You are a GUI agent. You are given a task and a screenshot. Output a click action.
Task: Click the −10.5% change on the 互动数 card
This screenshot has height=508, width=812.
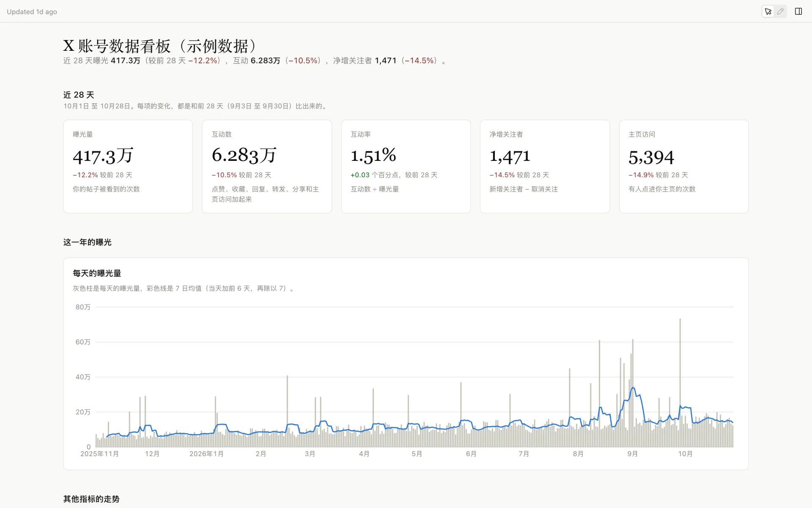pyautogui.click(x=224, y=175)
